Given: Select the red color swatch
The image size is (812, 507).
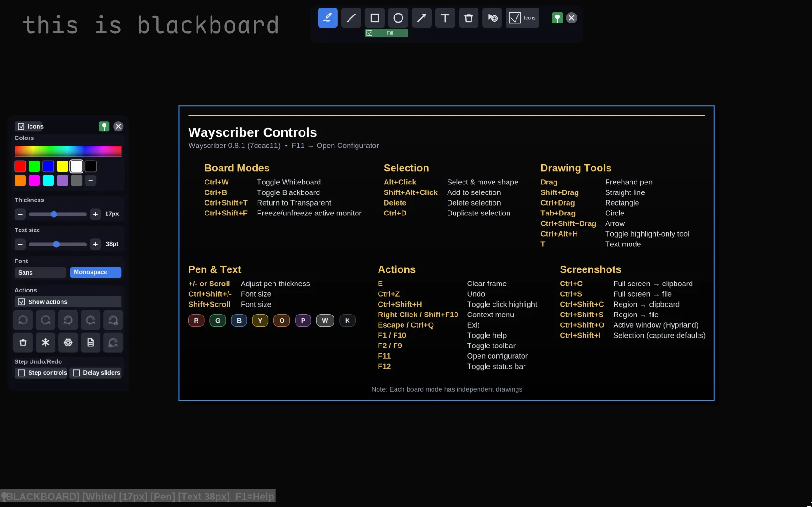Looking at the screenshot, I should pos(20,166).
